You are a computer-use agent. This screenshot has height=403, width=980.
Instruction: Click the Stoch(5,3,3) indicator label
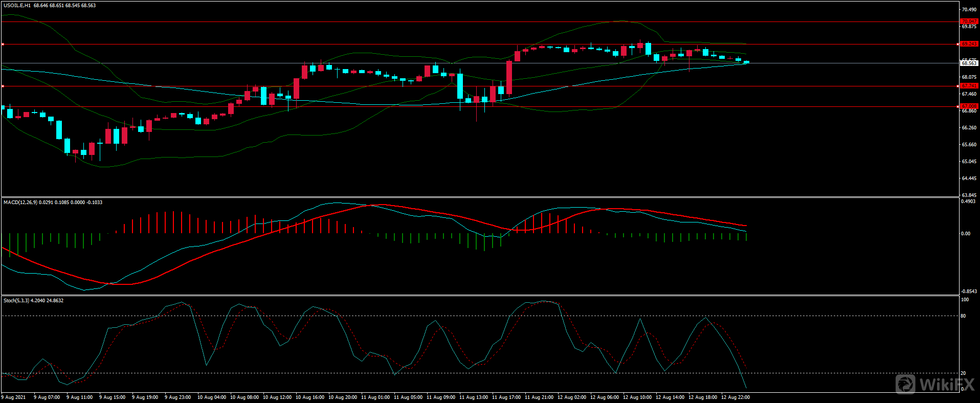coord(16,301)
